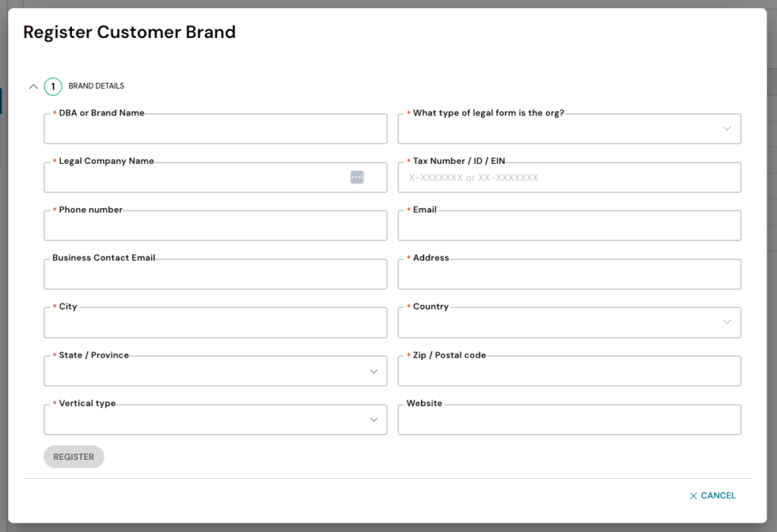Click the Cancel link
This screenshot has height=532, width=777.
point(718,496)
